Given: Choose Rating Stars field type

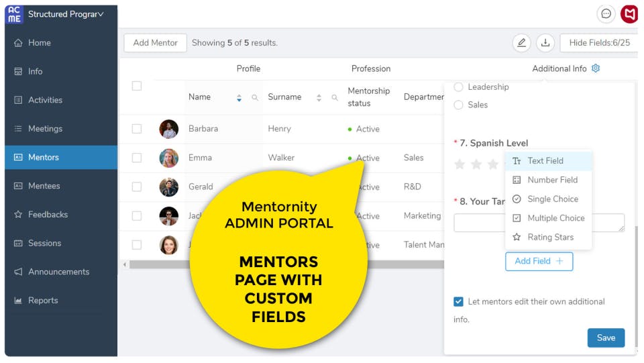Looking at the screenshot, I should [x=548, y=238].
